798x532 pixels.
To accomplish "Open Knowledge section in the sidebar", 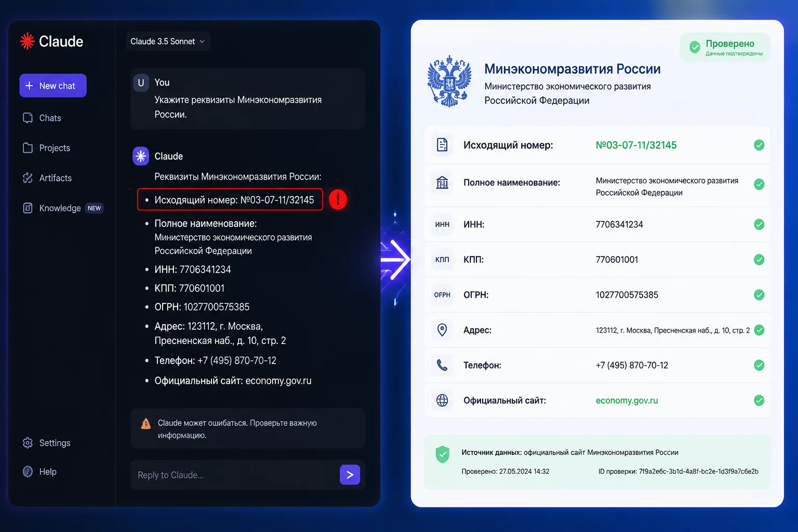I will click(x=62, y=208).
